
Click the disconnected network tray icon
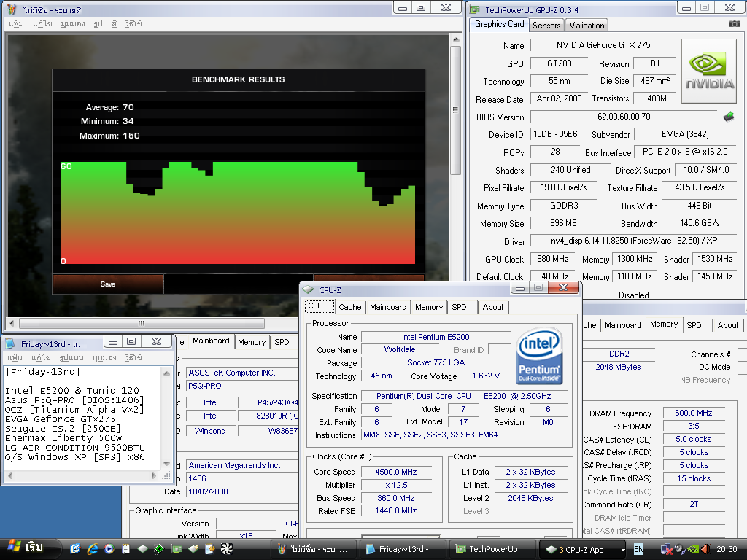(666, 550)
